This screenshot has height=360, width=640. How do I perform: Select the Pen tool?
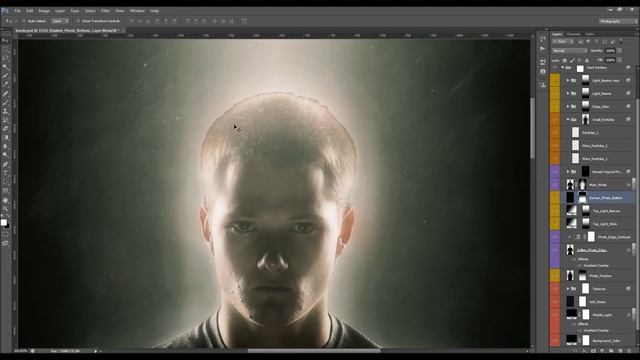coord(5,164)
